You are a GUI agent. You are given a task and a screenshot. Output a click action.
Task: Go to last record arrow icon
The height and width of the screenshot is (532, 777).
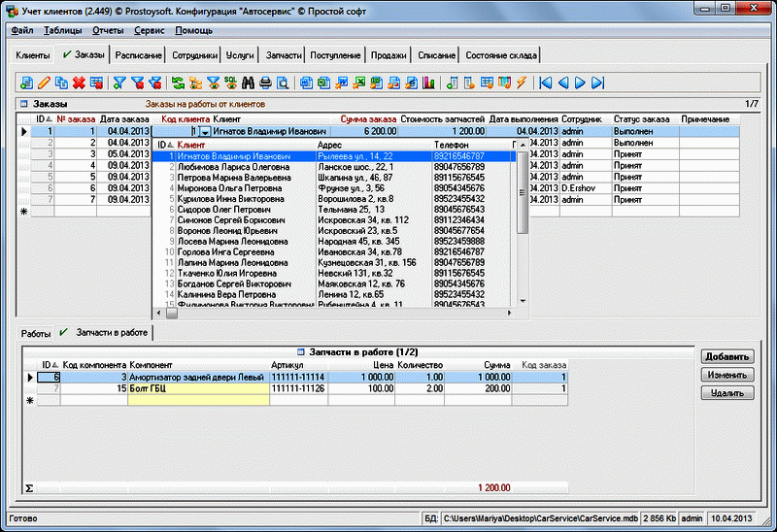pos(597,83)
